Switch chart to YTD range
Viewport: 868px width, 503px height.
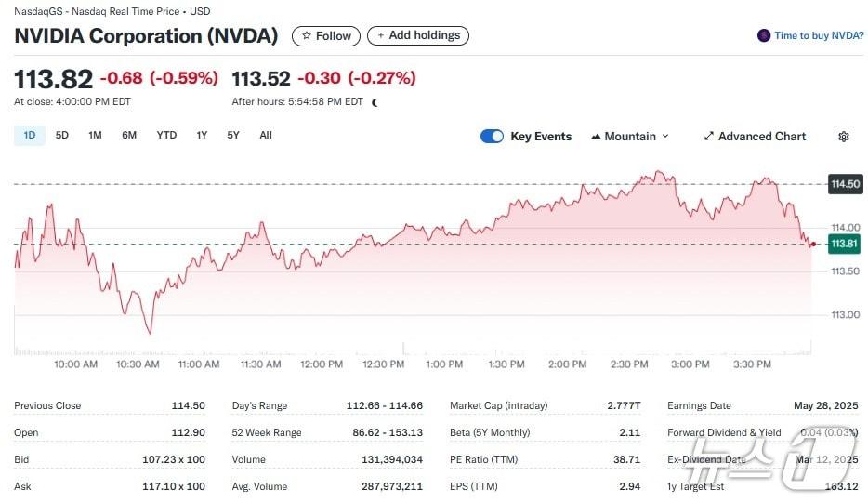coord(166,136)
